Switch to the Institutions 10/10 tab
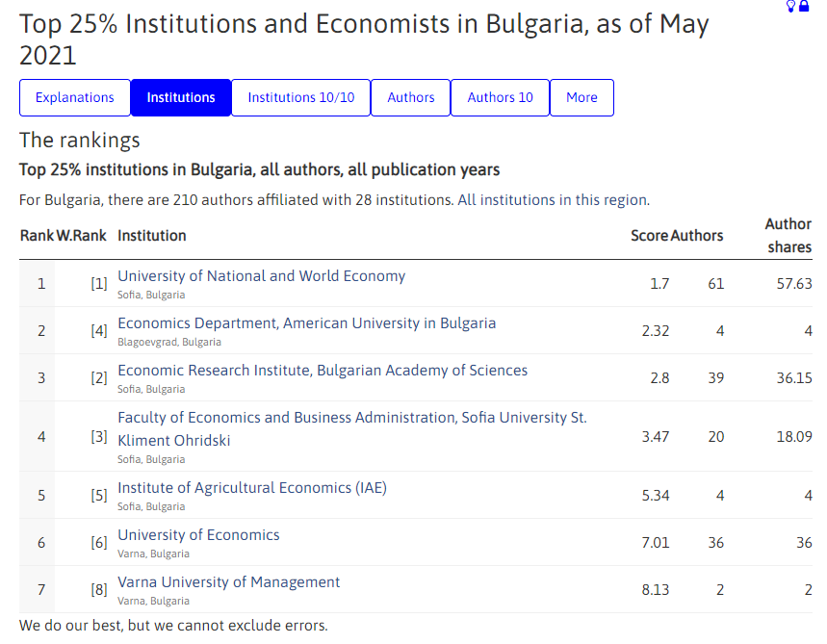The height and width of the screenshot is (644, 827). click(x=301, y=97)
